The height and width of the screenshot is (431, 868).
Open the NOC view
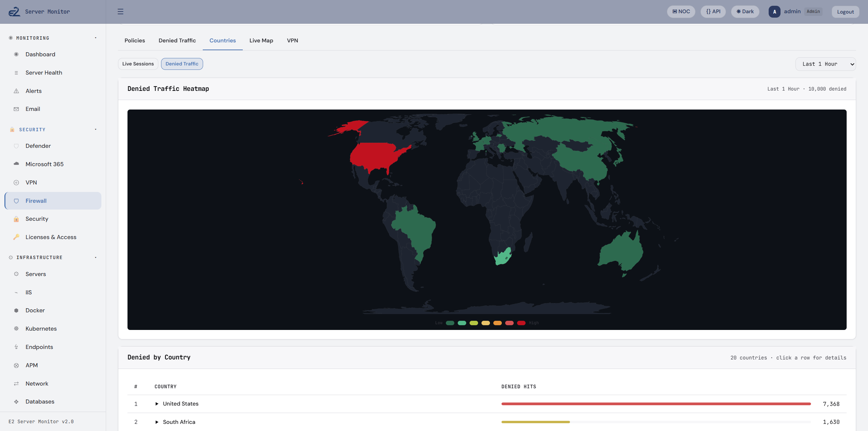pos(681,11)
